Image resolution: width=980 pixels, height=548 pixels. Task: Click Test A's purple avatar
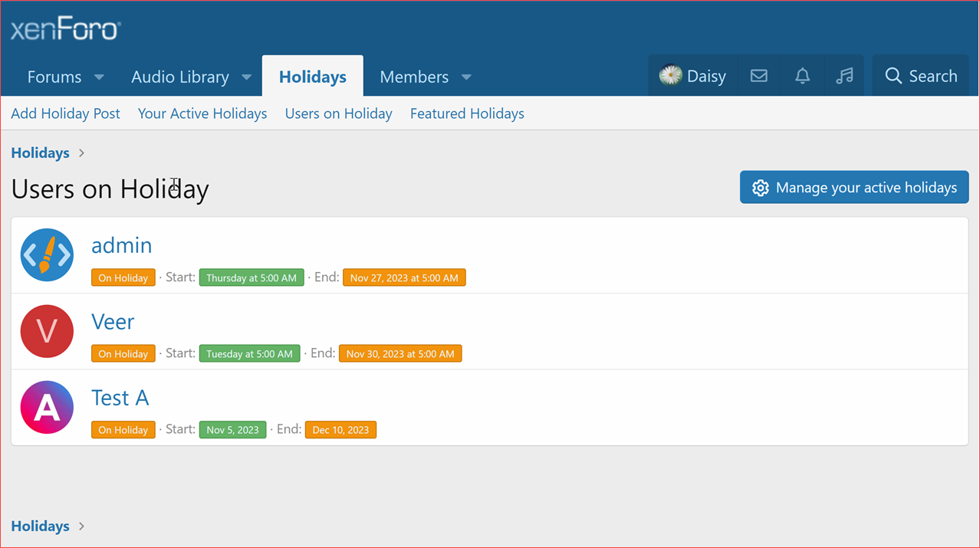click(x=47, y=407)
